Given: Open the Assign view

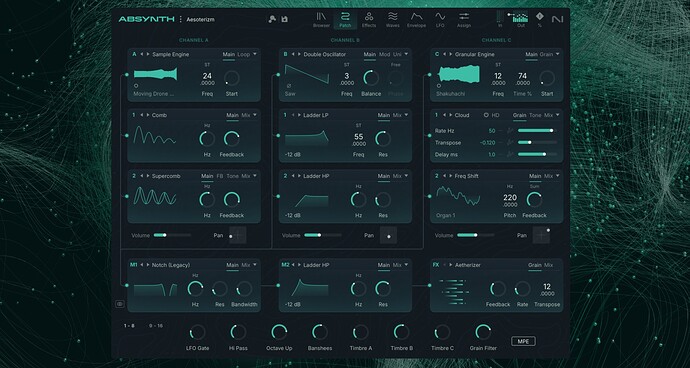Looking at the screenshot, I should [x=464, y=20].
